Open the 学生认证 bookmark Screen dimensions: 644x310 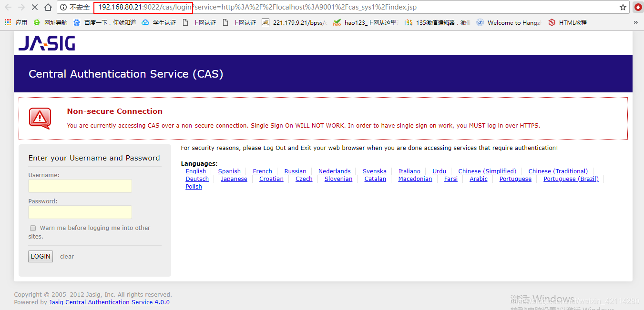pos(159,22)
